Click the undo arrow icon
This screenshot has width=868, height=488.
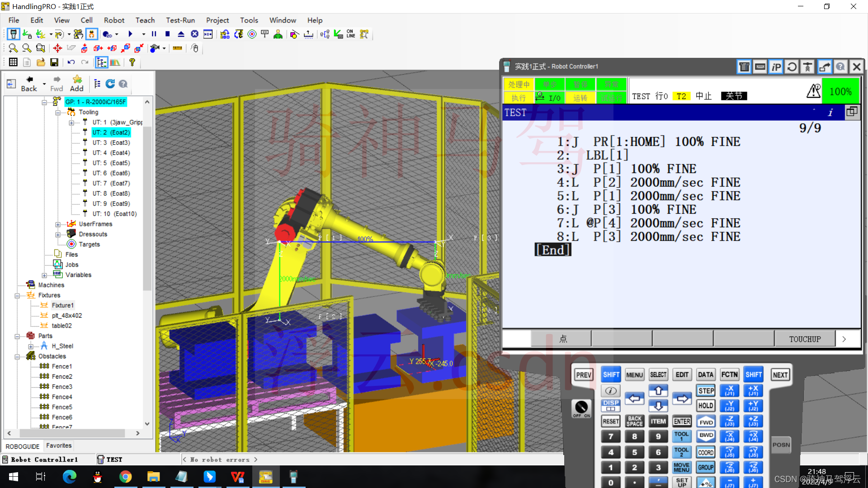(x=71, y=62)
